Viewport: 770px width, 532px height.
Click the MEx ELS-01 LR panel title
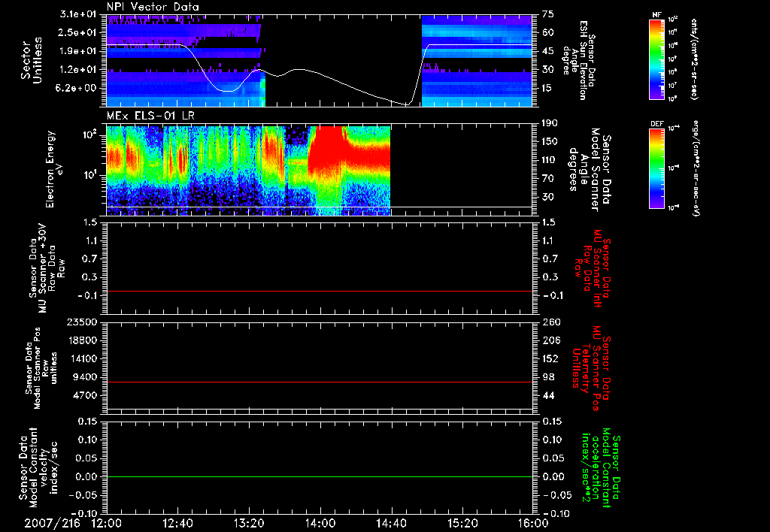coord(150,116)
